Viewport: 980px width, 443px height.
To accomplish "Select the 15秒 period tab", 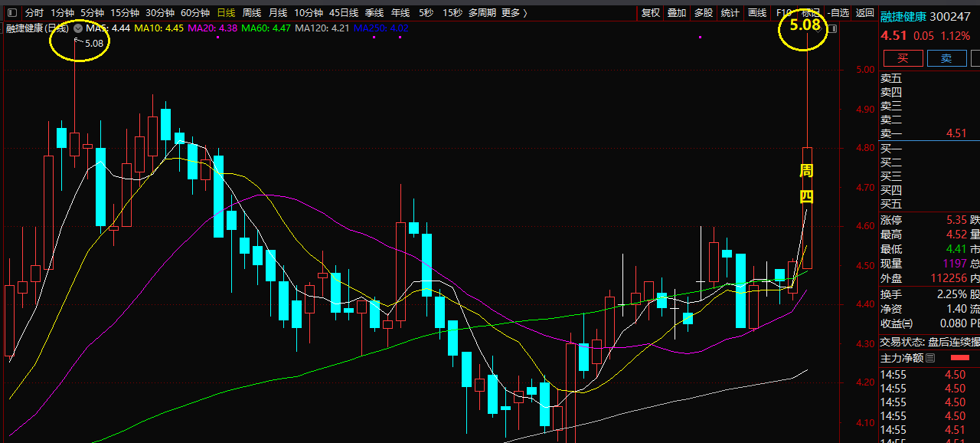I will (452, 13).
